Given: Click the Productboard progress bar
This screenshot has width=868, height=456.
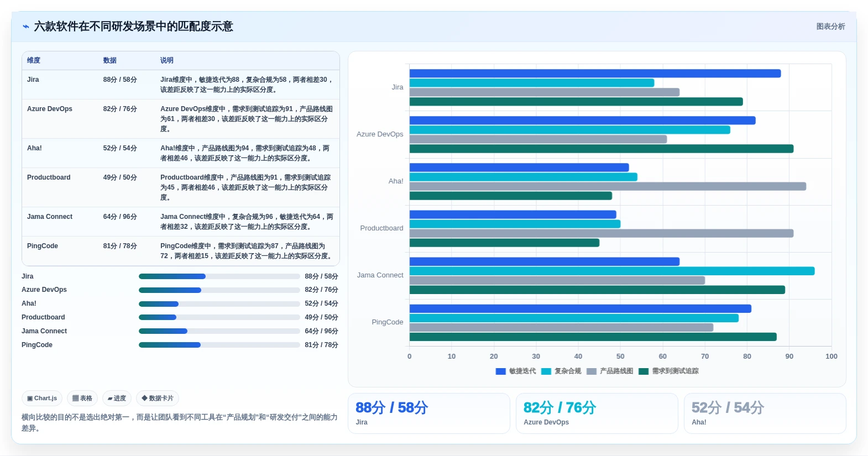Looking at the screenshot, I should pos(219,317).
